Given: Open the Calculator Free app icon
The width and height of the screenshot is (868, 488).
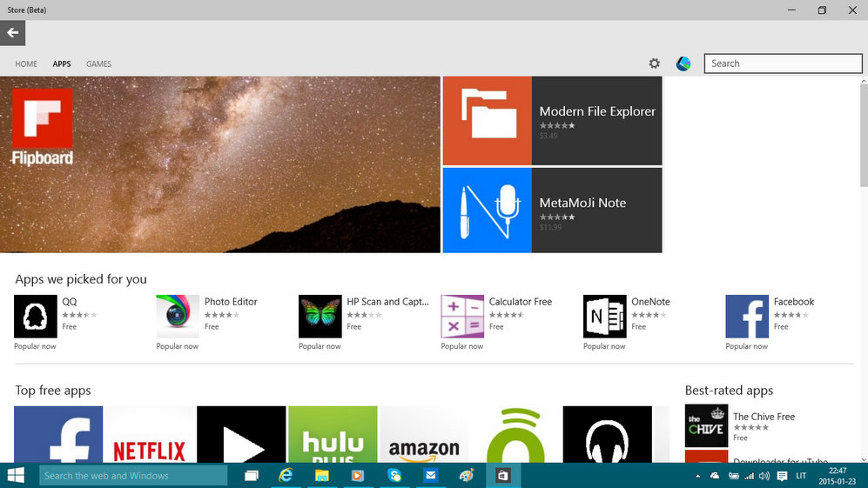Looking at the screenshot, I should [462, 316].
